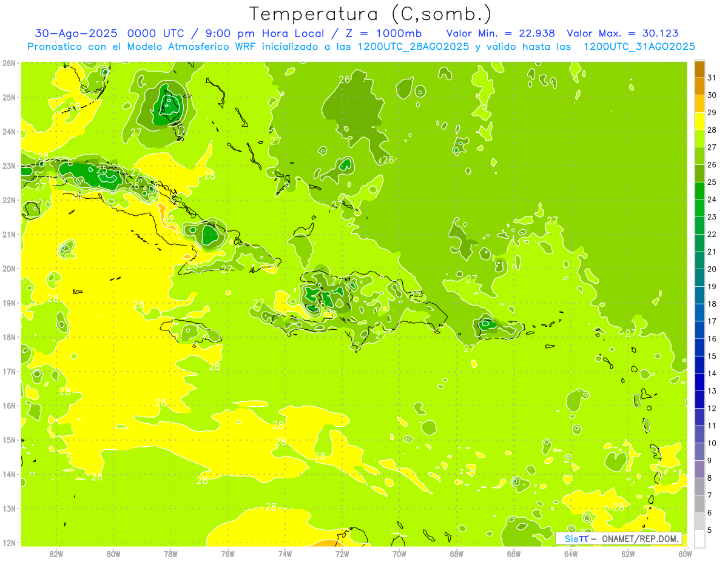Image resolution: width=728 pixels, height=562 pixels.
Task: Click the 66W longitude label
Action: pos(514,554)
